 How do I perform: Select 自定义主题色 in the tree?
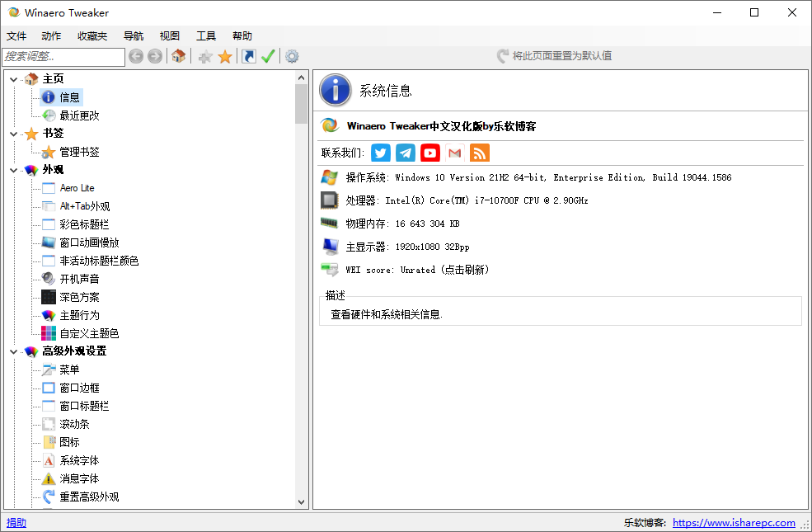tap(89, 333)
